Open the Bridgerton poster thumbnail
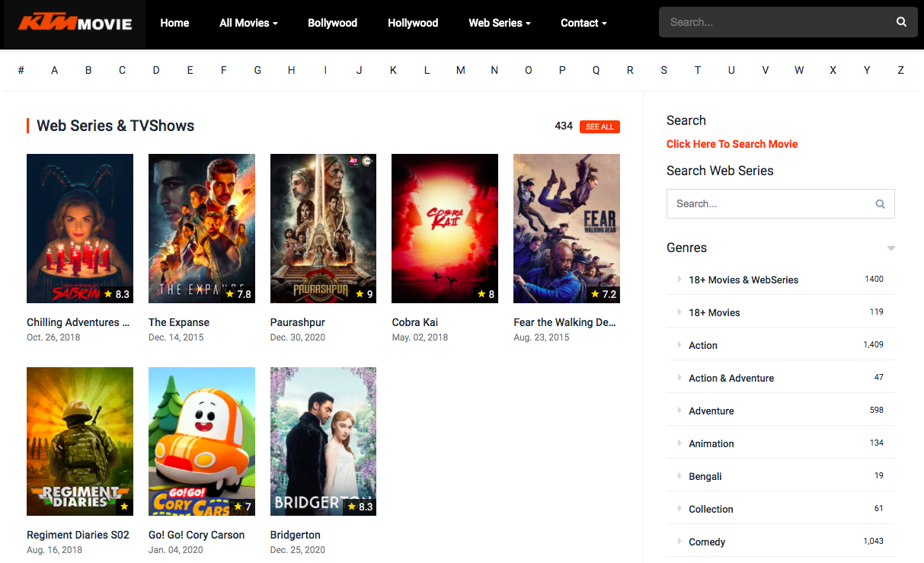 point(323,441)
